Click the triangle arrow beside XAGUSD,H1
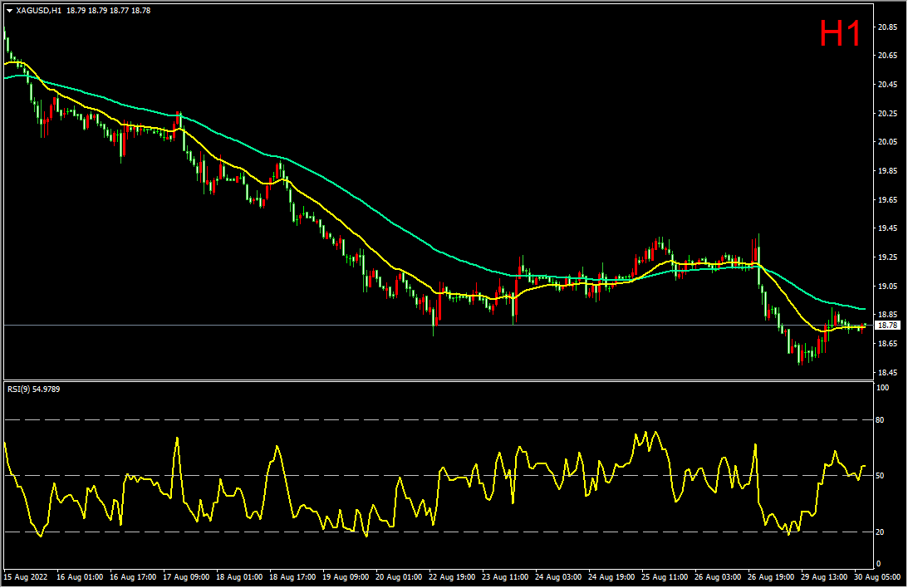The height and width of the screenshot is (588, 908). pyautogui.click(x=9, y=11)
